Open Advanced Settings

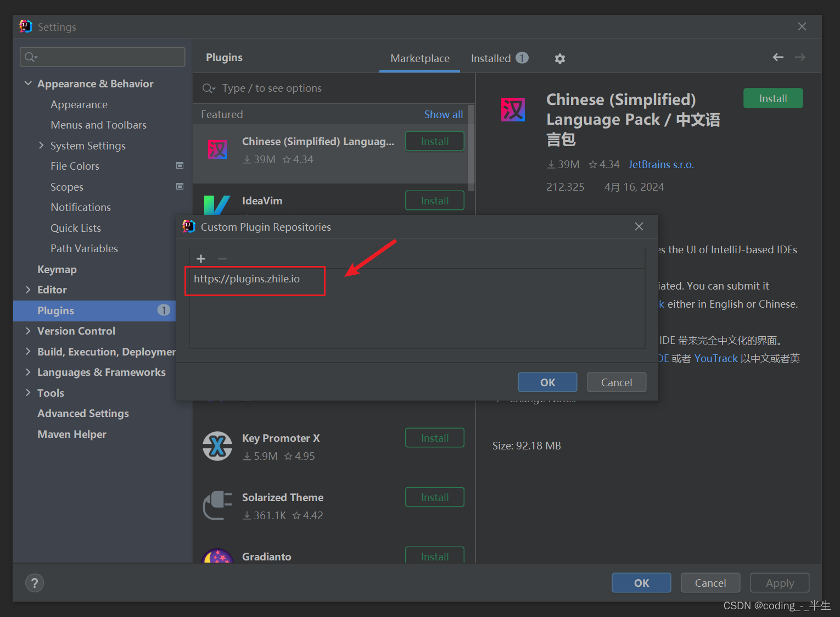pyautogui.click(x=83, y=413)
